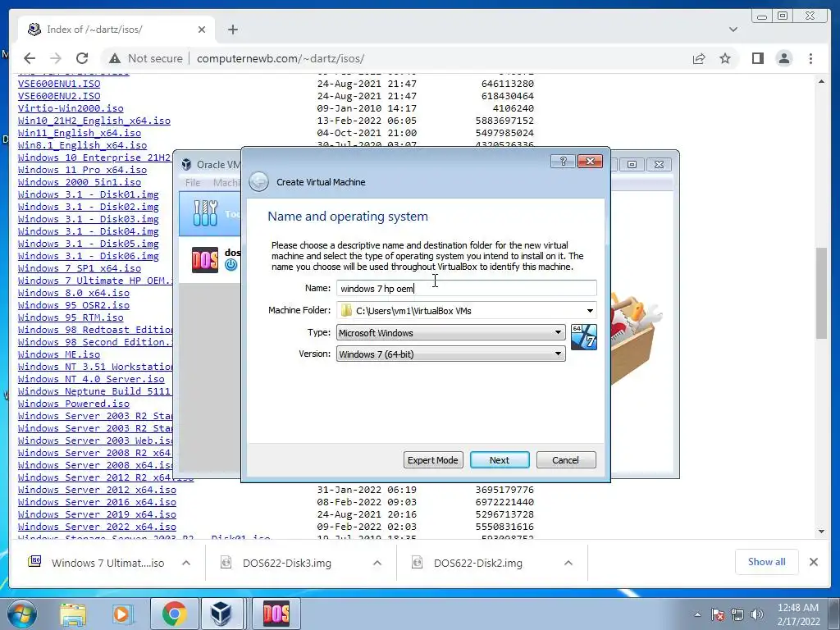Image resolution: width=840 pixels, height=630 pixels.
Task: Click the network tray icon
Action: (737, 614)
